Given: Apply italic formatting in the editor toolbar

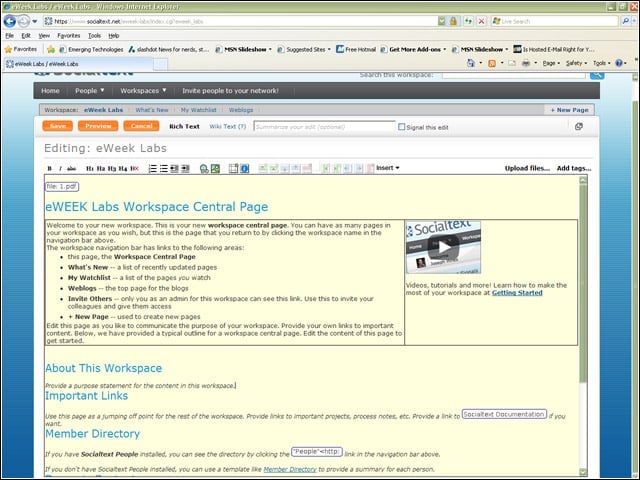Looking at the screenshot, I should click(x=60, y=169).
